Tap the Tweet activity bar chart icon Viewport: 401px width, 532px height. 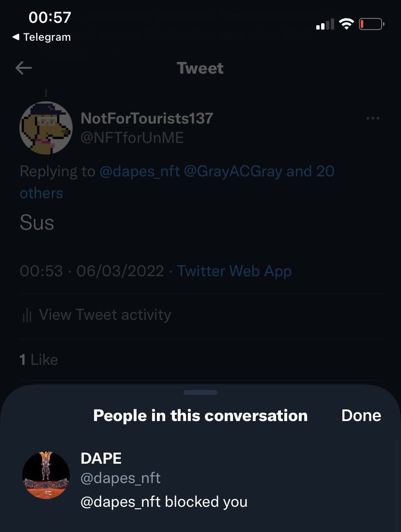point(27,315)
